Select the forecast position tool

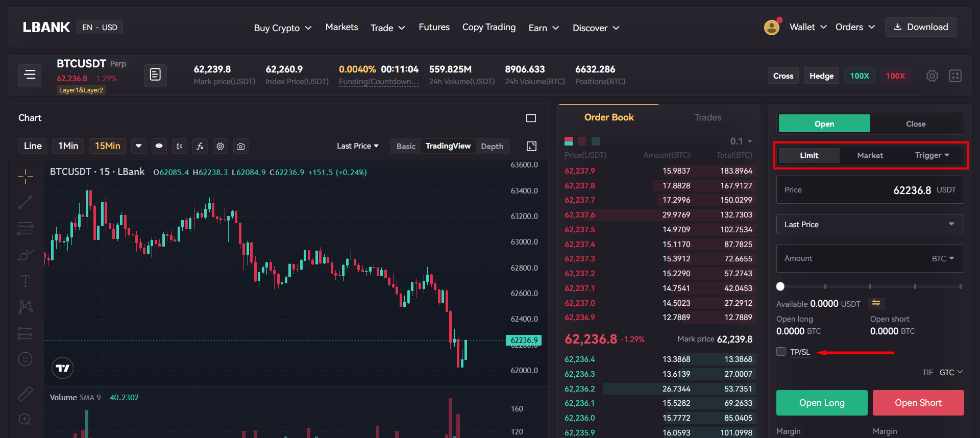click(x=25, y=333)
